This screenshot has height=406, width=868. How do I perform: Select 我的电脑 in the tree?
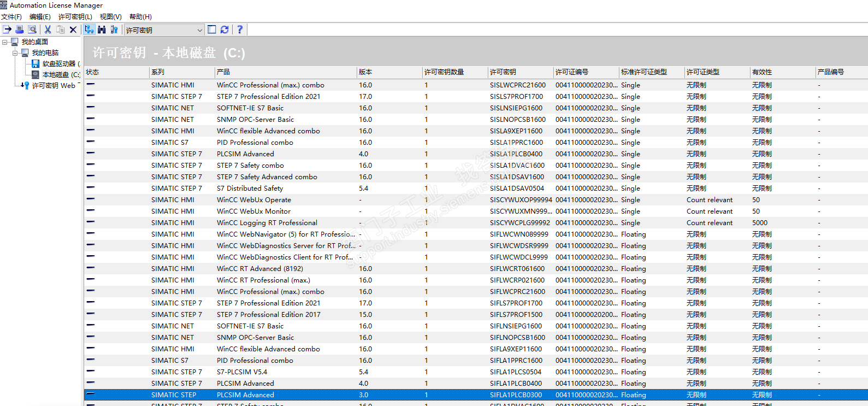pyautogui.click(x=45, y=53)
